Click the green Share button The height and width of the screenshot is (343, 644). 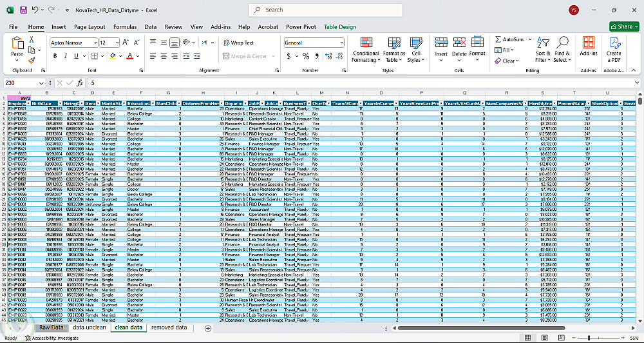[624, 26]
